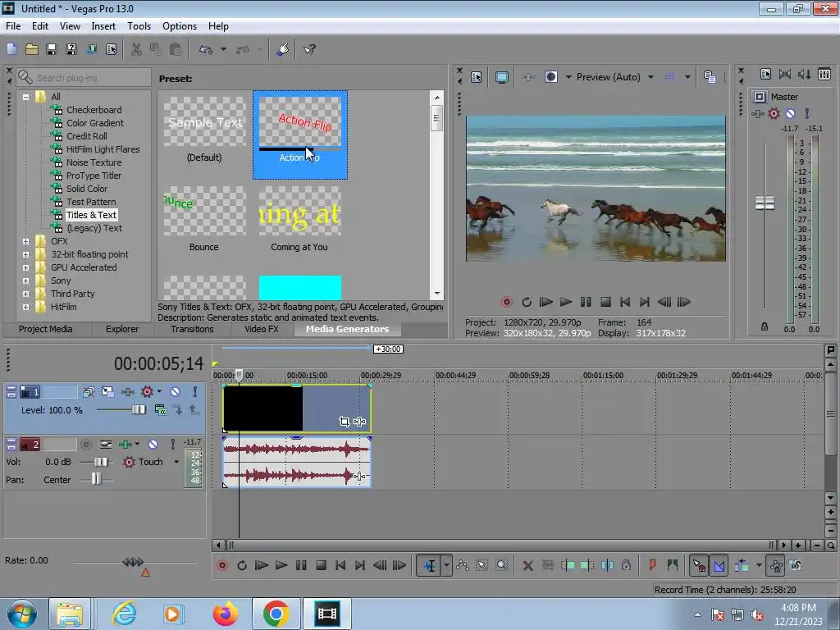The height and width of the screenshot is (630, 840).
Task: Solo video track 1
Action: [195, 391]
